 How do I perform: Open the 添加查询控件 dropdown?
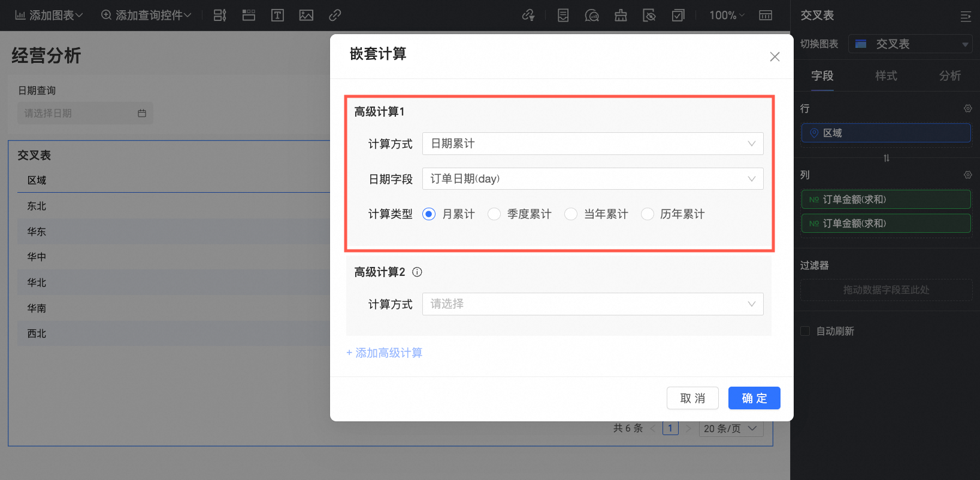[x=146, y=15]
